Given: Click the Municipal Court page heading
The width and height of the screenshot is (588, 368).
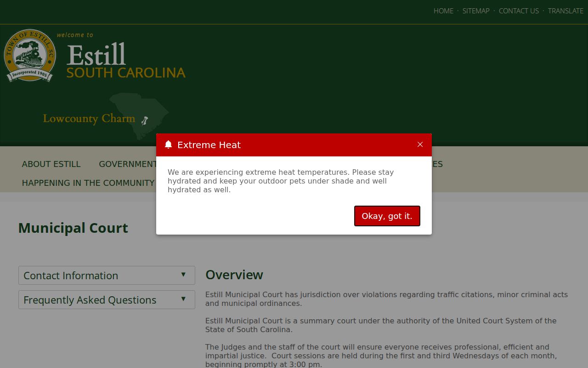Looking at the screenshot, I should coord(73,228).
